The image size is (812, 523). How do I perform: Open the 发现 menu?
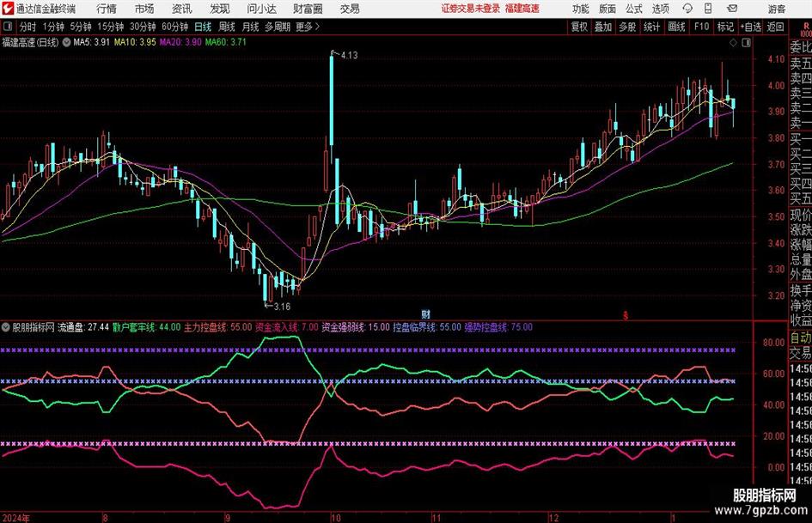[x=220, y=9]
